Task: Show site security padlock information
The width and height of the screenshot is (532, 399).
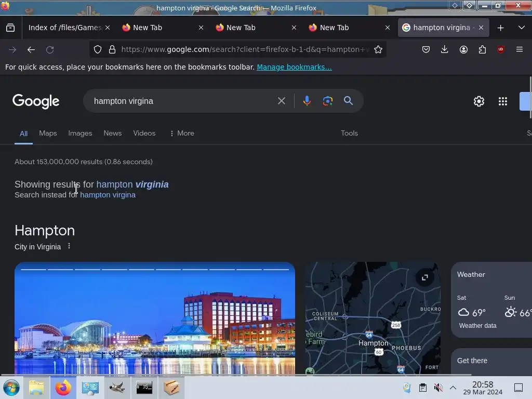Action: [112, 49]
